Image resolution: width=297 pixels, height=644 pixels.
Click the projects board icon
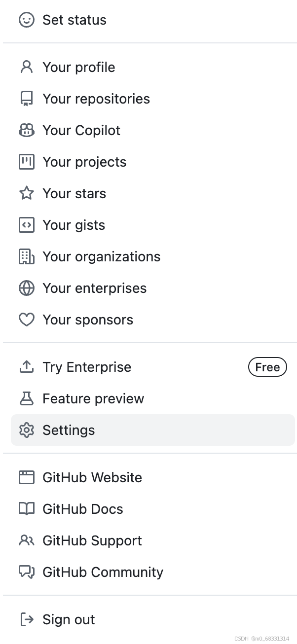pyautogui.click(x=27, y=162)
